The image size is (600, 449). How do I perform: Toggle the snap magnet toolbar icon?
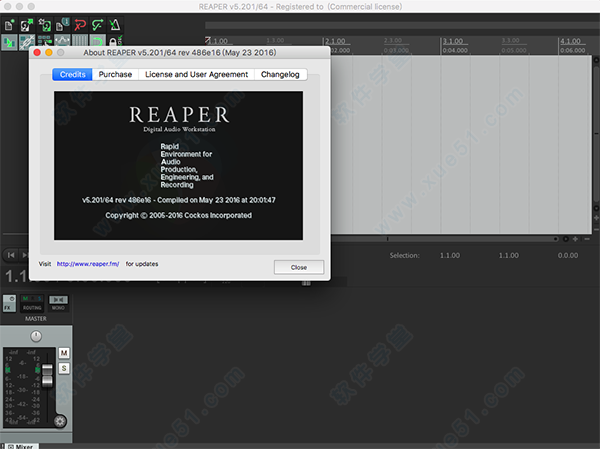click(97, 41)
